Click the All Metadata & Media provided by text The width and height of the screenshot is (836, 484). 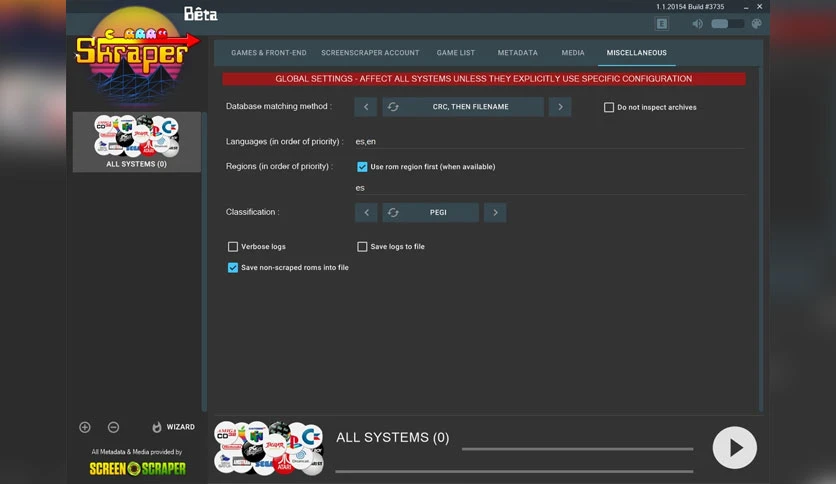coord(136,451)
